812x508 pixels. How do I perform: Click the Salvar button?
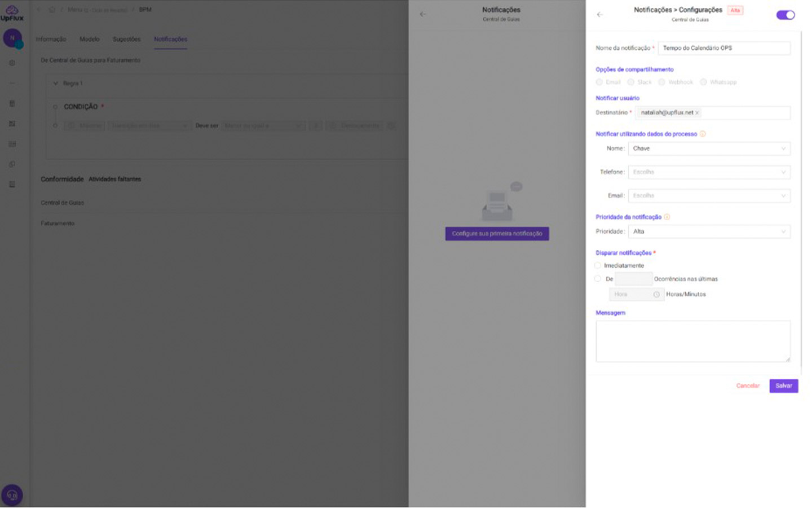pyautogui.click(x=783, y=386)
